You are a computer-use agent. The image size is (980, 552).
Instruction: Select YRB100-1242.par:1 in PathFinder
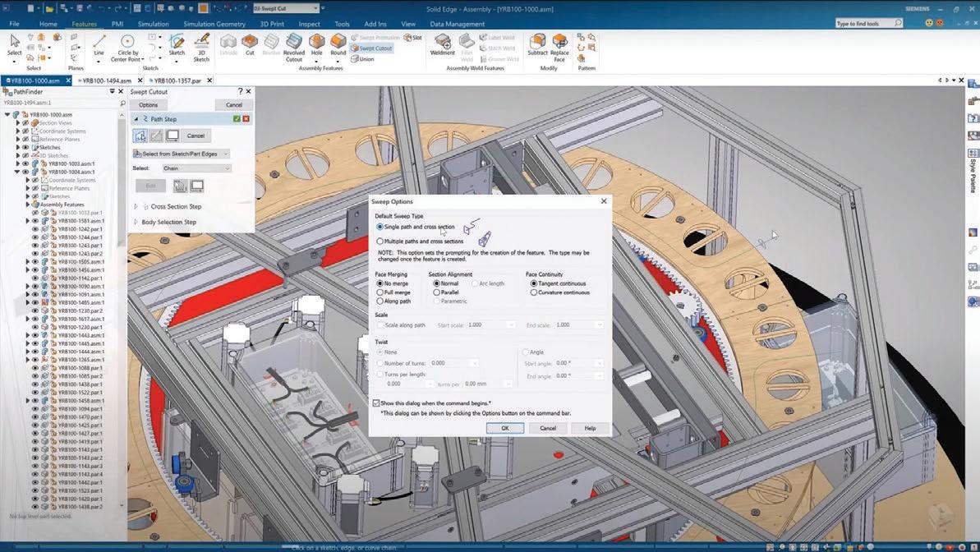80,229
